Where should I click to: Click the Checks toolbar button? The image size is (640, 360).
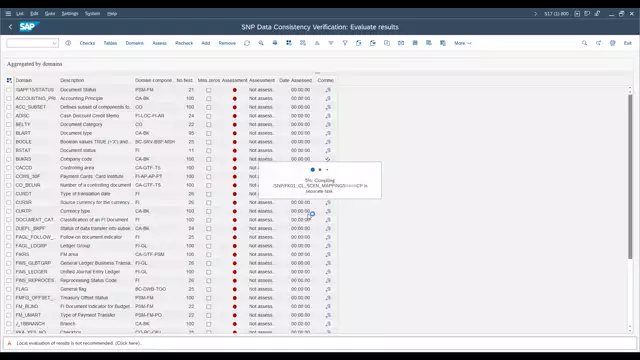click(x=87, y=43)
